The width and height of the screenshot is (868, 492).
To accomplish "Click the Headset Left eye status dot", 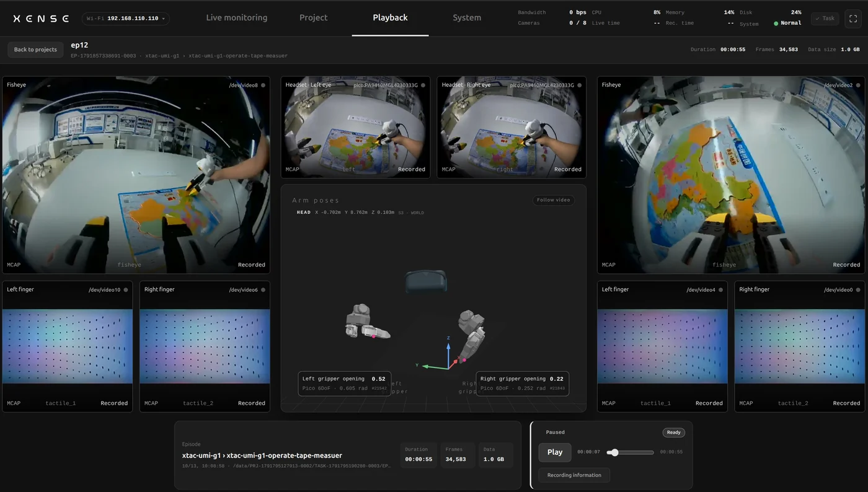I will pyautogui.click(x=423, y=85).
